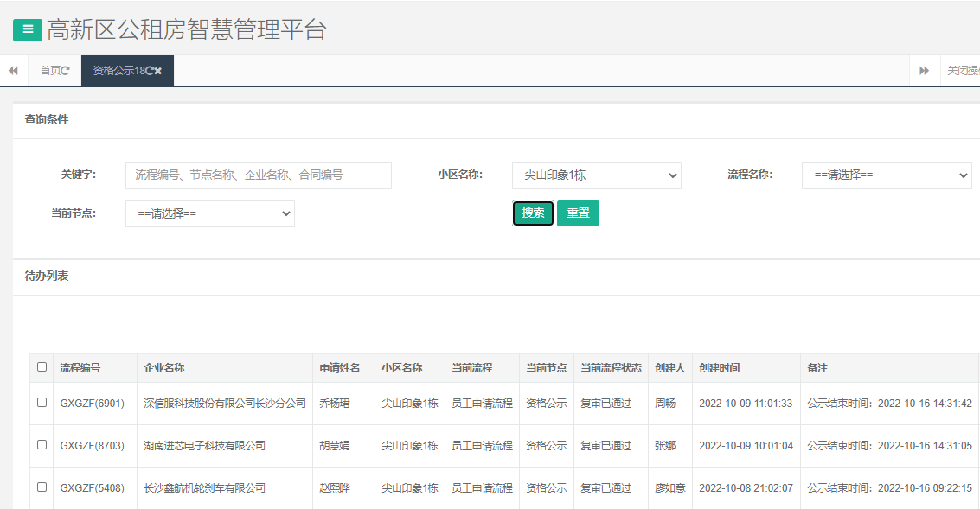Expand the 流程名称 selection dropdown
The image size is (980, 509).
886,175
